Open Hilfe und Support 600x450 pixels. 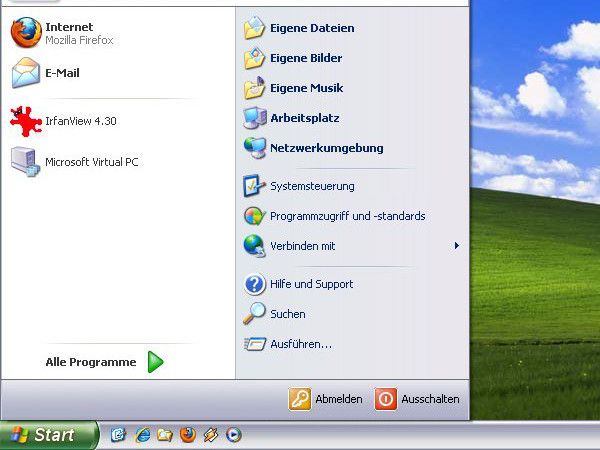[352, 284]
